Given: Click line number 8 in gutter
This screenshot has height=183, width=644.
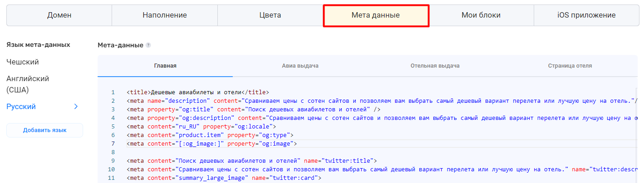Looking at the screenshot, I should coord(113,152).
